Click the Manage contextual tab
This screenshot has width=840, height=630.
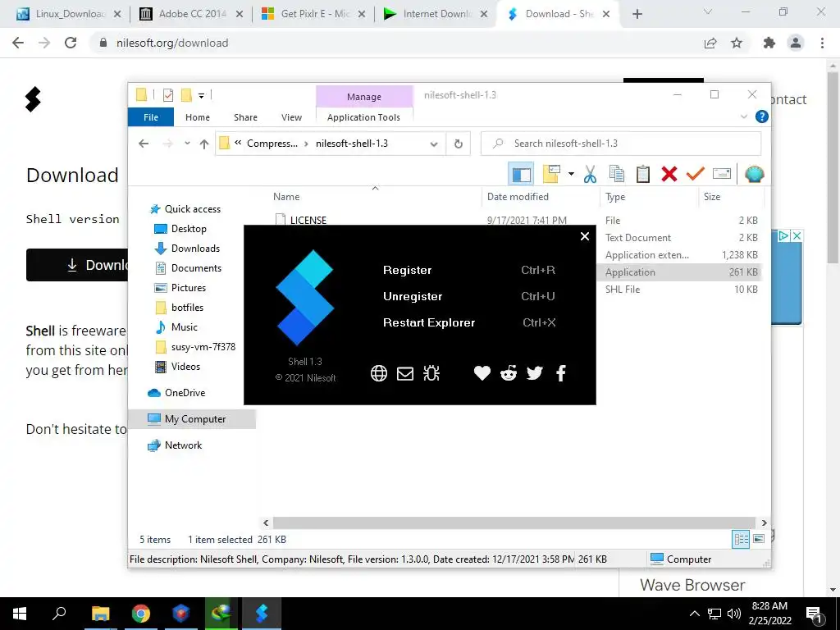click(x=363, y=97)
